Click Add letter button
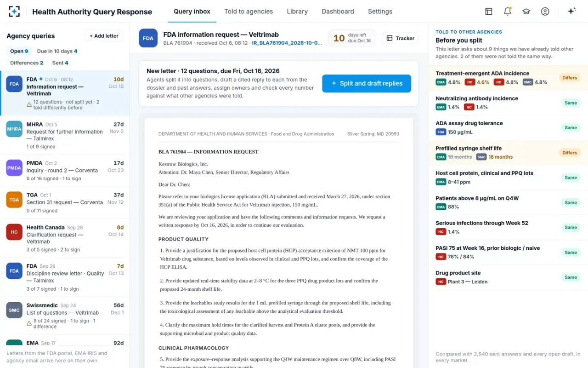This screenshot has height=368, width=588. click(104, 36)
